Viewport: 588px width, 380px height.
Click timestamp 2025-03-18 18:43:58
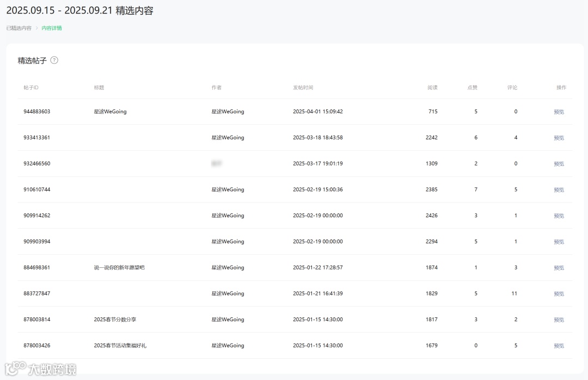coord(317,137)
